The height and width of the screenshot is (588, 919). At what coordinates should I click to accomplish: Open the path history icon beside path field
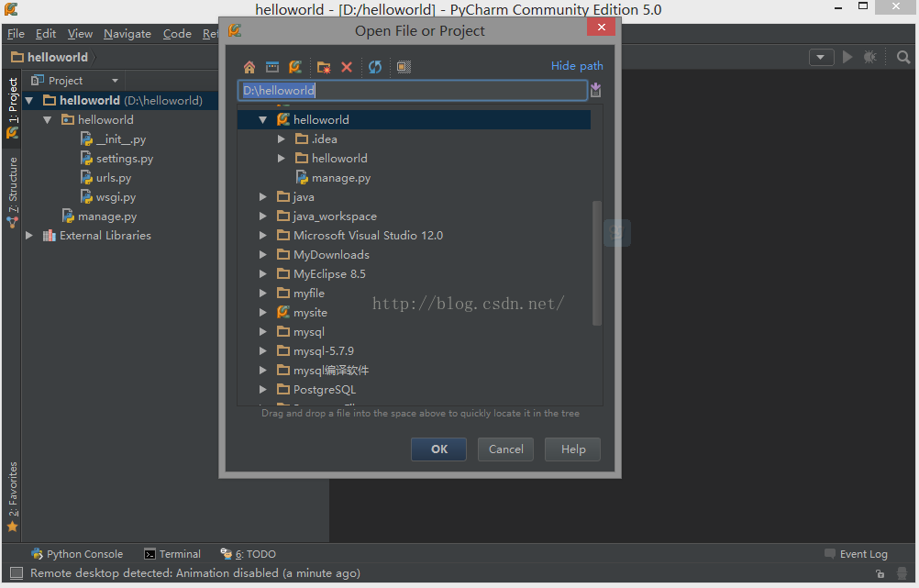[x=595, y=90]
